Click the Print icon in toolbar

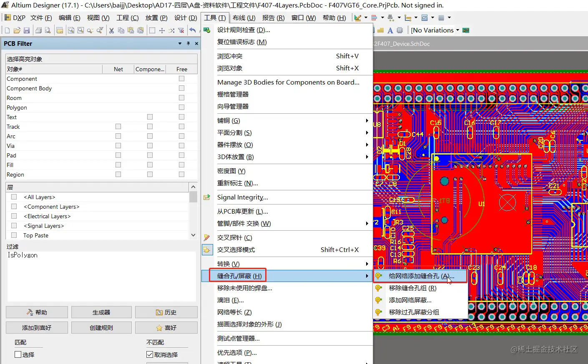tap(38, 30)
